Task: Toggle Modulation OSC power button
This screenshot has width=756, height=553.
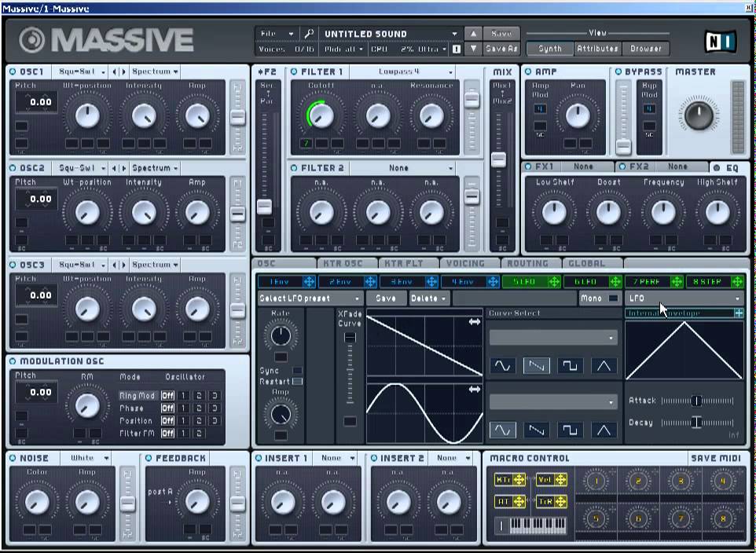Action: [13, 361]
